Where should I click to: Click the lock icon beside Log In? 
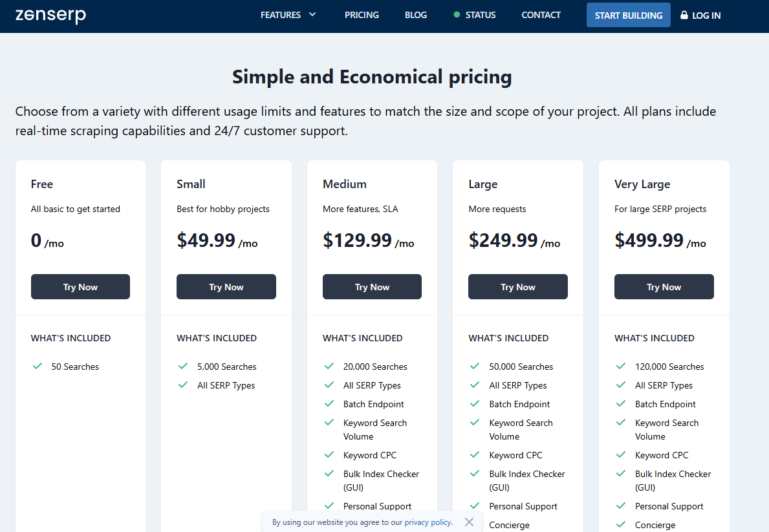click(x=684, y=15)
